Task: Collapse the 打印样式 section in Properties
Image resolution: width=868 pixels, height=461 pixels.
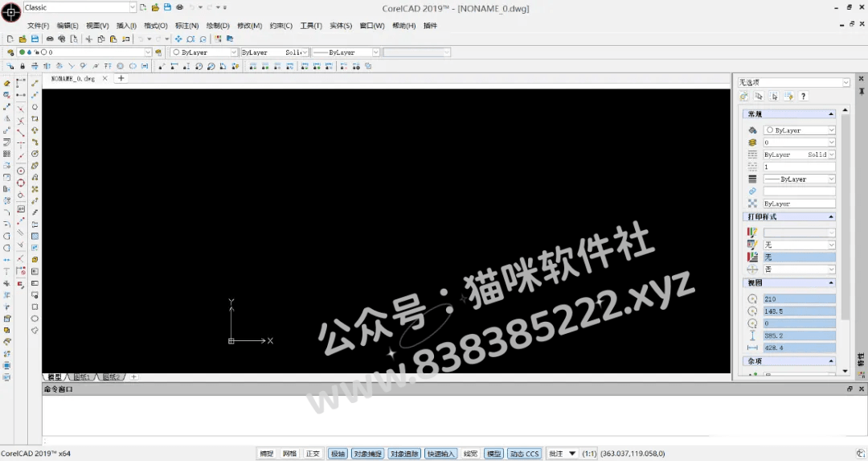Action: 831,216
